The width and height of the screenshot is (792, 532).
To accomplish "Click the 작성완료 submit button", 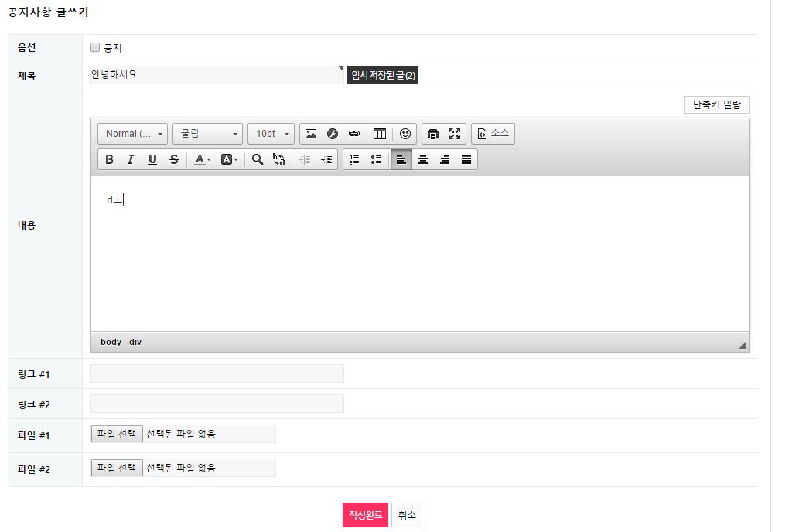I will [x=365, y=515].
